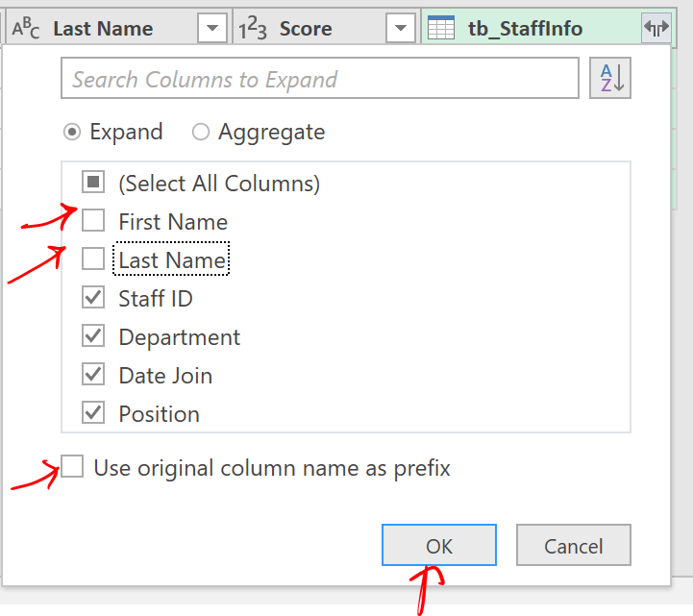The height and width of the screenshot is (616, 693).
Task: Uncheck the Department checkbox
Action: [x=93, y=337]
